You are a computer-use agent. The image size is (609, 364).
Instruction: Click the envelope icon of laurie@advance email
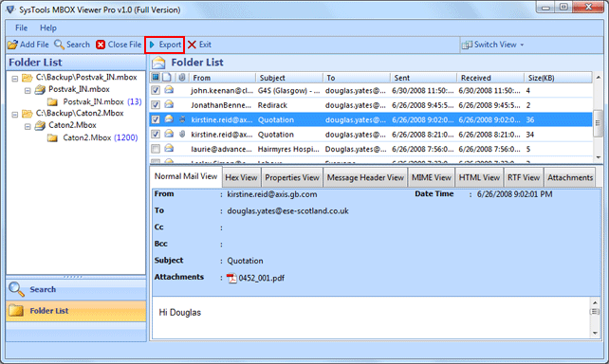(x=169, y=148)
